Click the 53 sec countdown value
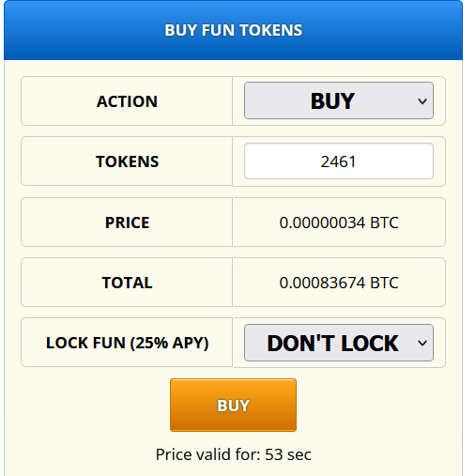476x476 pixels. 288,454
